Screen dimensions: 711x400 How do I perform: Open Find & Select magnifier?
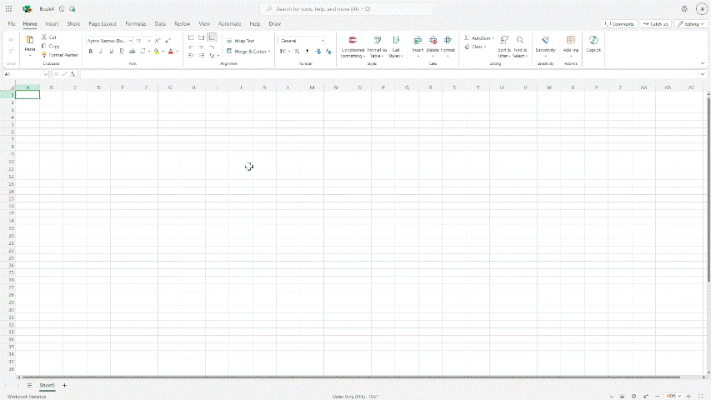point(520,47)
